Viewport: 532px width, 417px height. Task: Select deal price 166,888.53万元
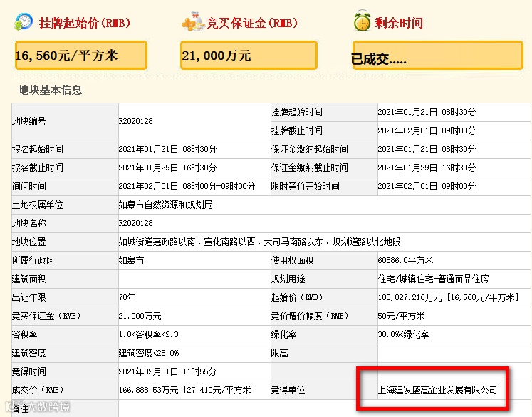coord(149,390)
